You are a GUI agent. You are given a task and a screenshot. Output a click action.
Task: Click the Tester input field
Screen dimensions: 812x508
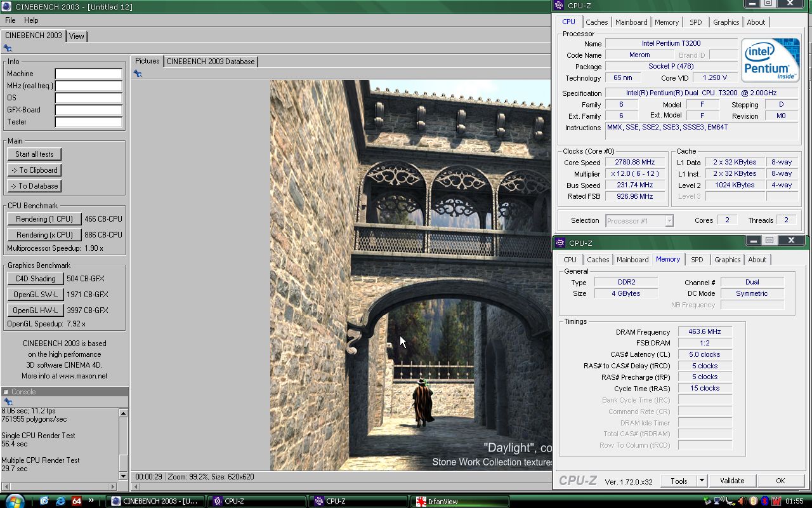coord(88,123)
